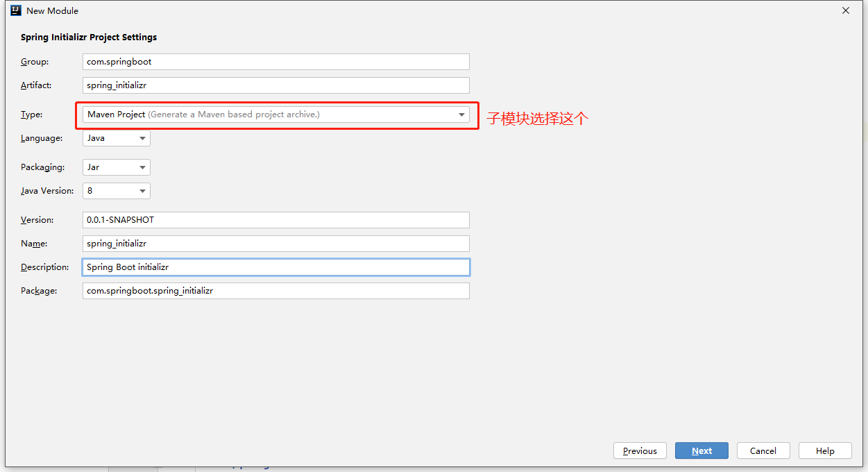868x472 pixels.
Task: Click the Name field spring_initializr
Action: [x=276, y=244]
